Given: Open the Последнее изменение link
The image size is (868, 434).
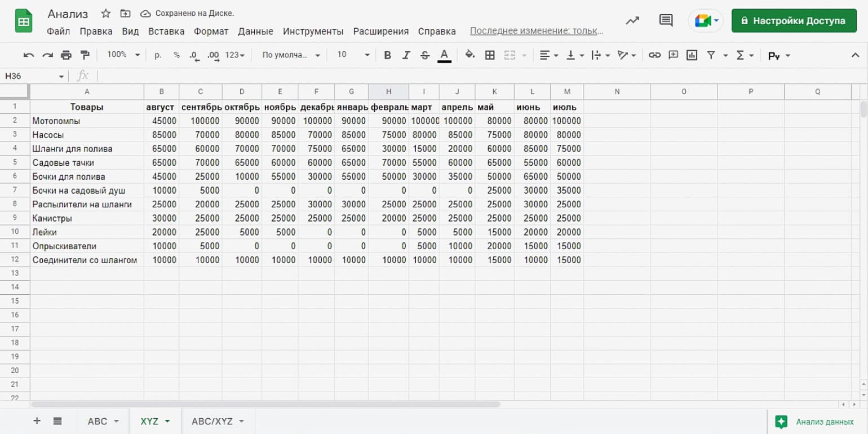Looking at the screenshot, I should pos(536,32).
